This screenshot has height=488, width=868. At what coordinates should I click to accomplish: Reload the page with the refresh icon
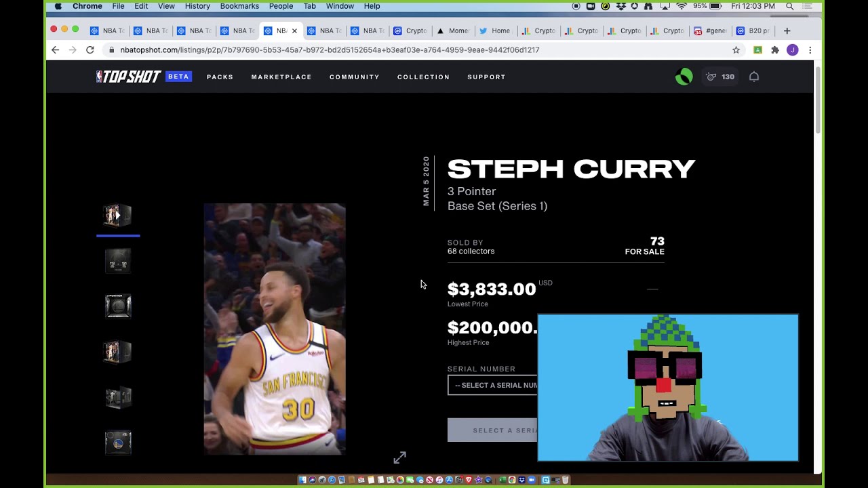coord(90,49)
